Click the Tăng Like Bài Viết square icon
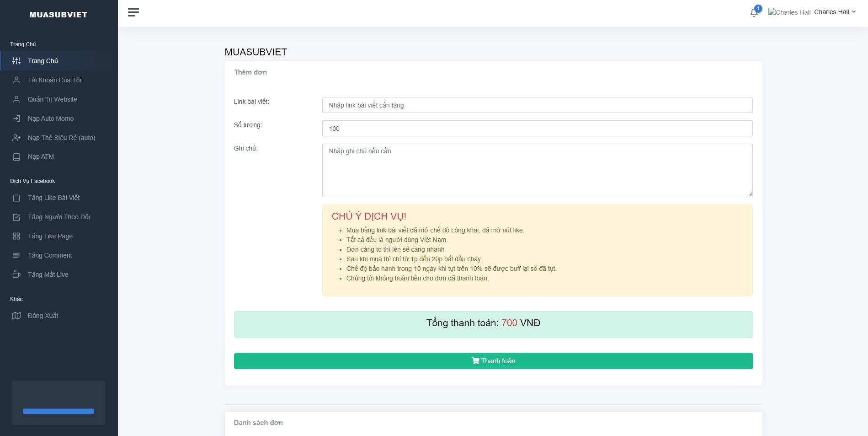The height and width of the screenshot is (436, 868). tap(16, 198)
